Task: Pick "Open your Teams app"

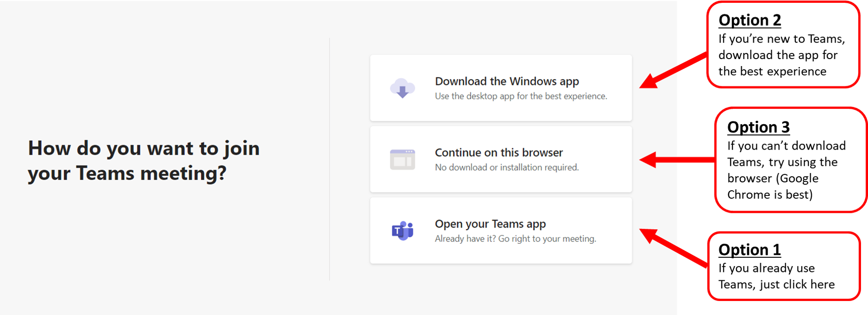Action: click(x=501, y=231)
